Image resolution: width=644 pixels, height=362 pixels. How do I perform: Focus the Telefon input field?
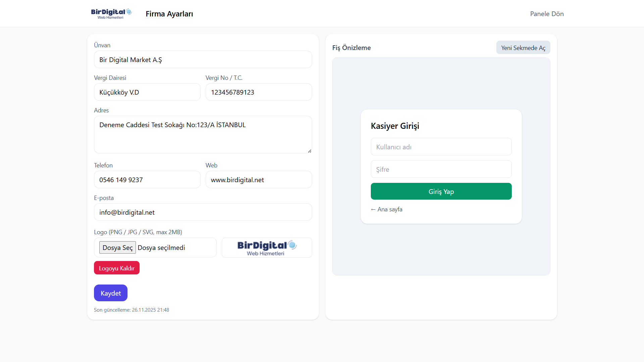pyautogui.click(x=147, y=180)
